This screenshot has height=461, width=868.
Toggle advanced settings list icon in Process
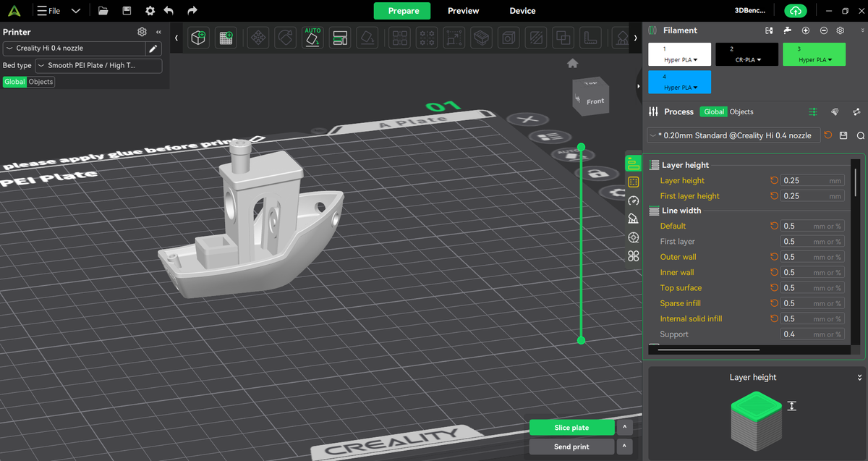point(813,111)
